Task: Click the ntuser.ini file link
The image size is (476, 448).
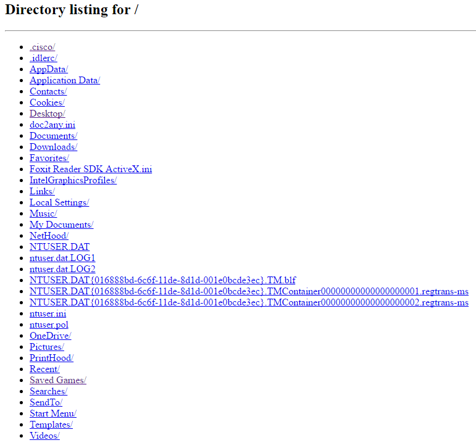Action: coord(48,313)
